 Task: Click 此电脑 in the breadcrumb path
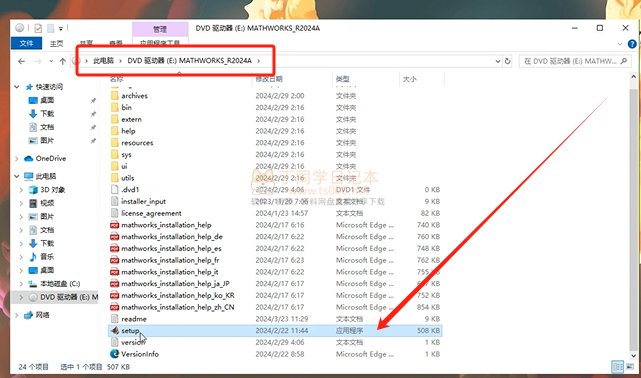[x=103, y=61]
